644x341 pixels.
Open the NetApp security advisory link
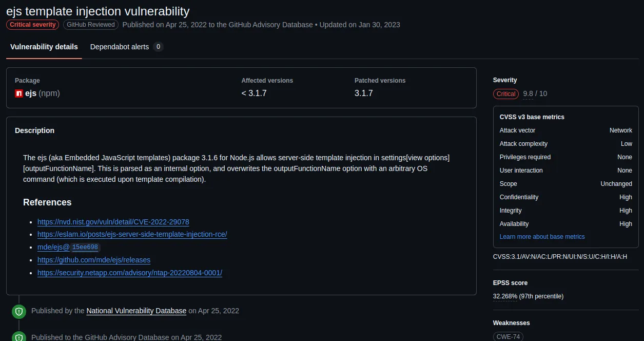click(x=130, y=273)
